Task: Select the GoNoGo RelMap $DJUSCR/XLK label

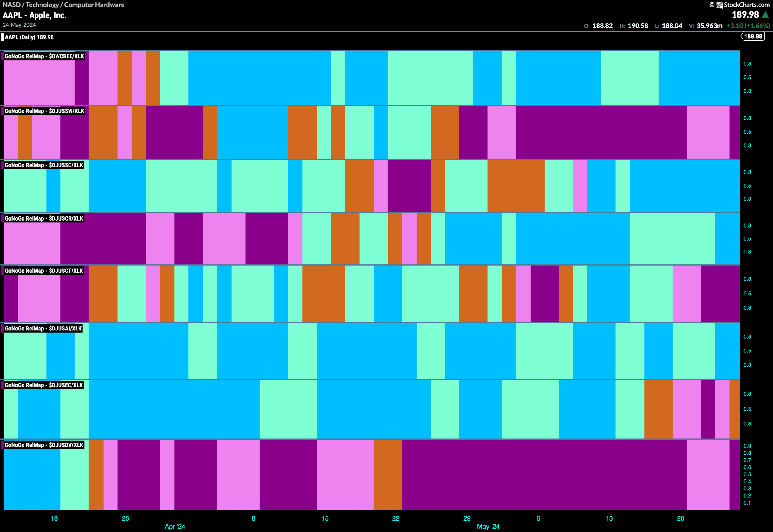Action: click(x=44, y=218)
